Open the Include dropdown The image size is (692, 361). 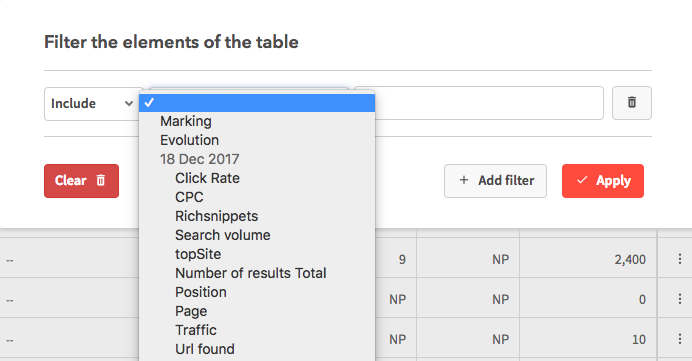[92, 104]
